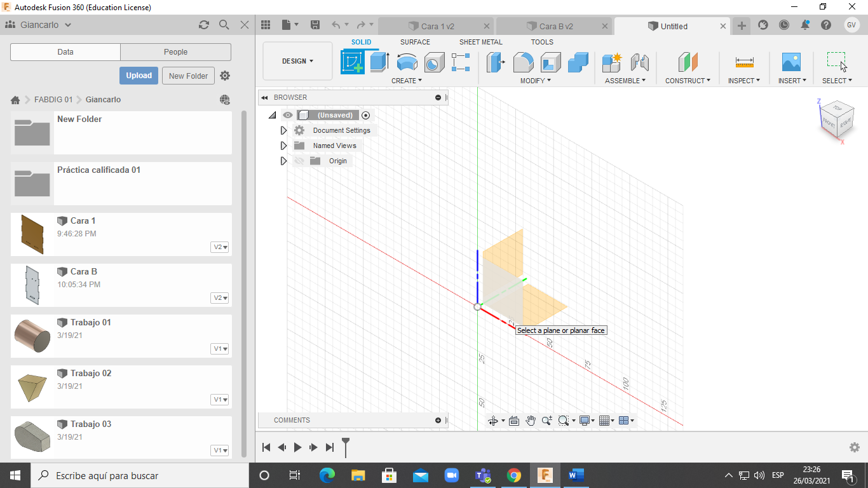This screenshot has height=488, width=868.
Task: Open Cara 1 version V2 dropdown
Action: point(220,247)
